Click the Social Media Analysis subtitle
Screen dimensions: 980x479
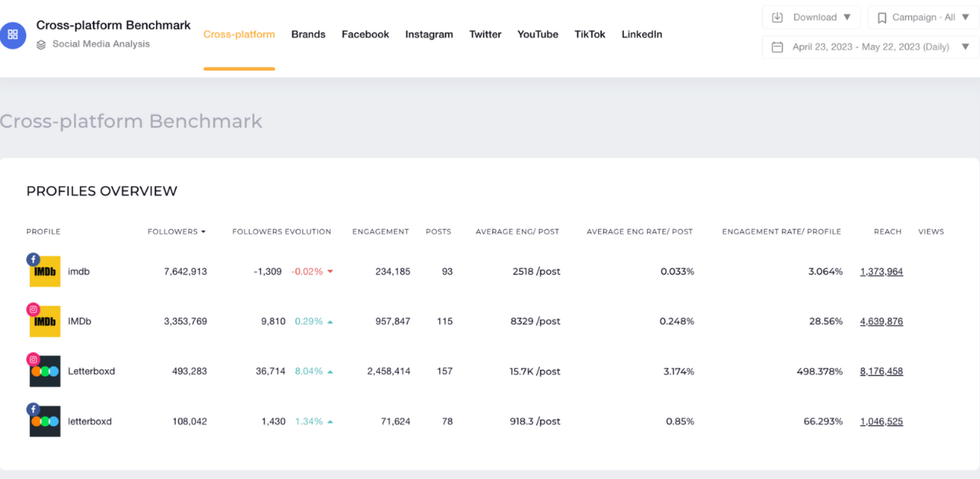(x=101, y=44)
